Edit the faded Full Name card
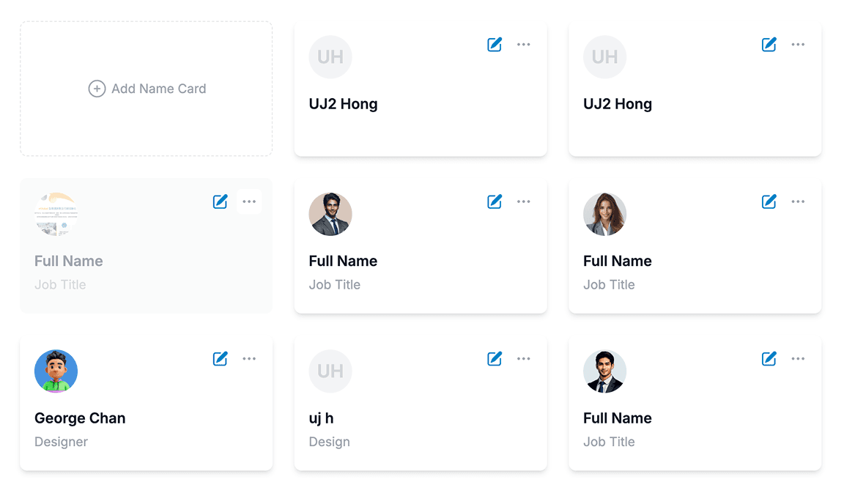This screenshot has width=844, height=504. pyautogui.click(x=220, y=201)
